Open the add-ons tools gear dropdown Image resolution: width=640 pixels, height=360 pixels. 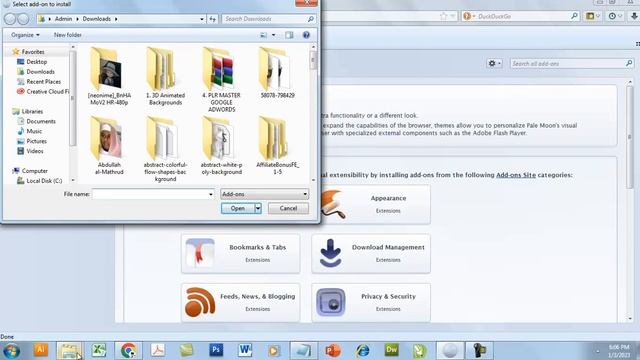click(x=494, y=64)
